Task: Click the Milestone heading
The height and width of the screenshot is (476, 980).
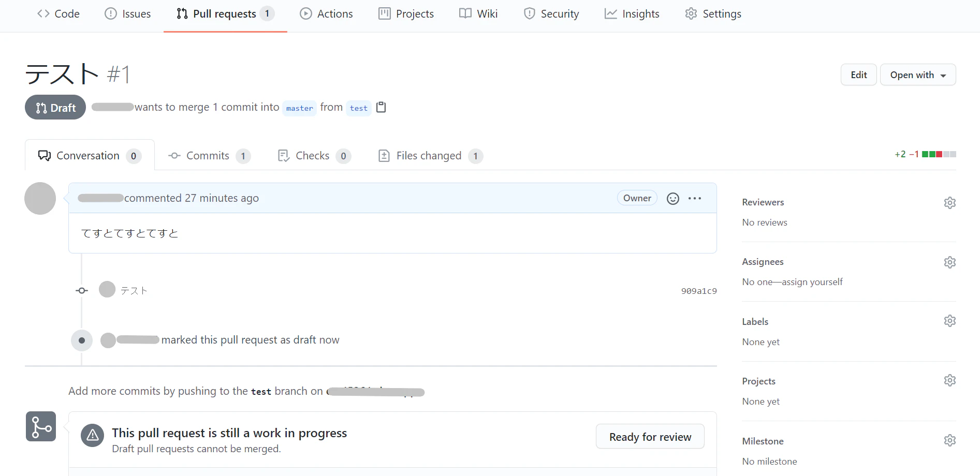Action: point(763,441)
